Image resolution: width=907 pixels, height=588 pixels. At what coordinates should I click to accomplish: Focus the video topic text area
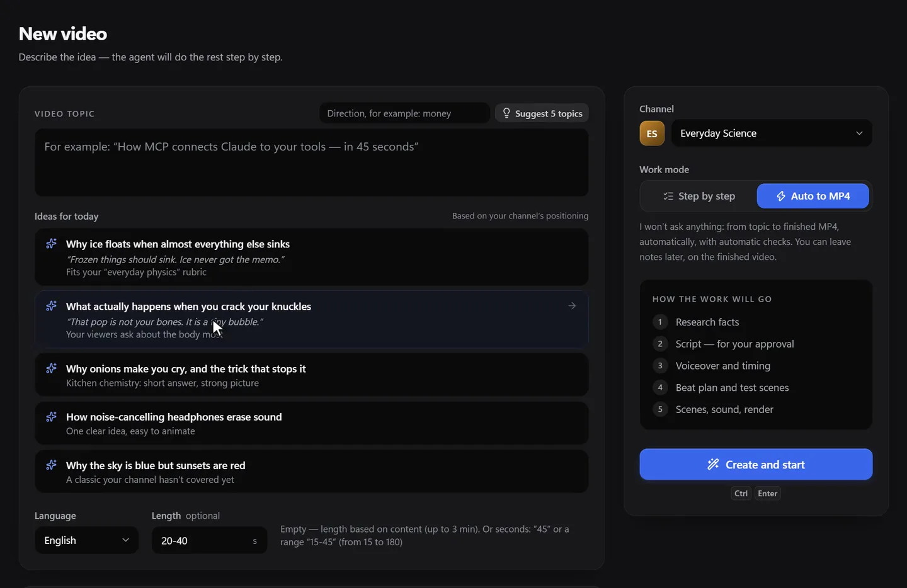coord(312,162)
